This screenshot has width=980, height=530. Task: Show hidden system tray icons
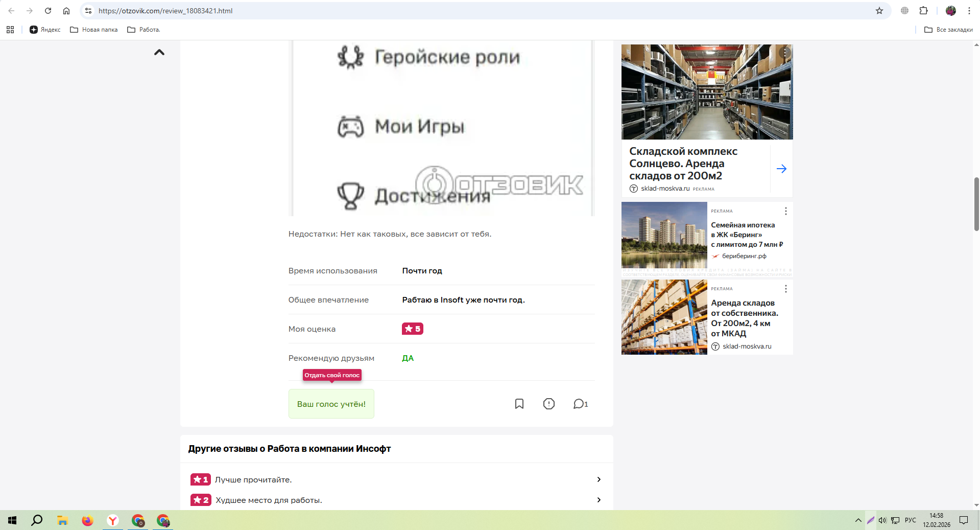(x=858, y=520)
